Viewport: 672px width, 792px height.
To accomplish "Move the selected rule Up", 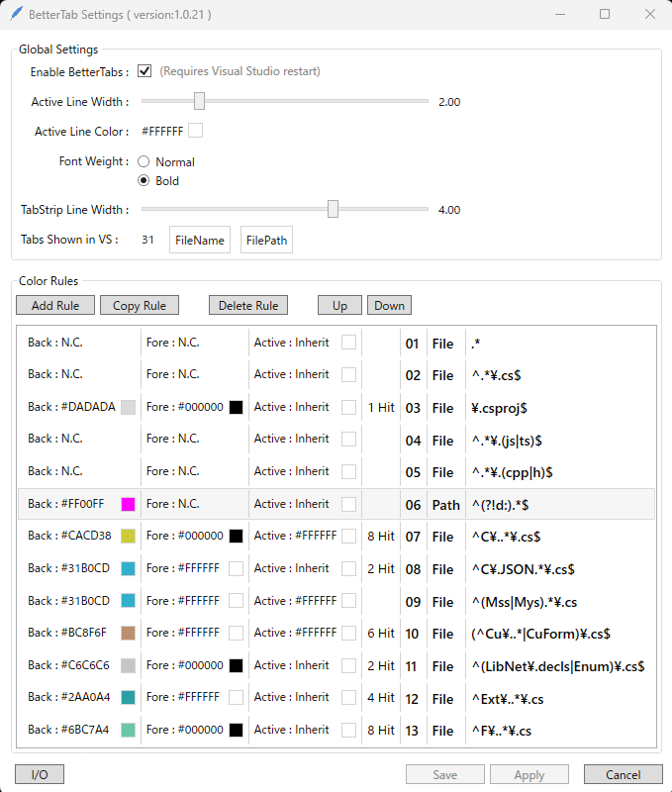I will coord(339,305).
